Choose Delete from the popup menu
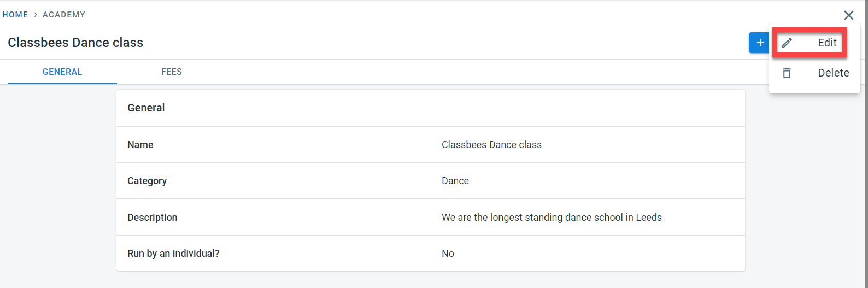The image size is (868, 288). pos(833,73)
